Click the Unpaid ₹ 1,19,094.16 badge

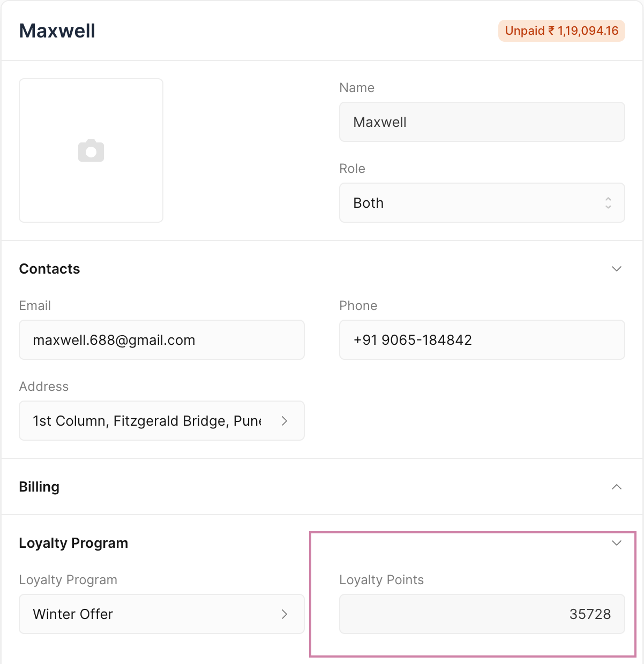(x=561, y=31)
